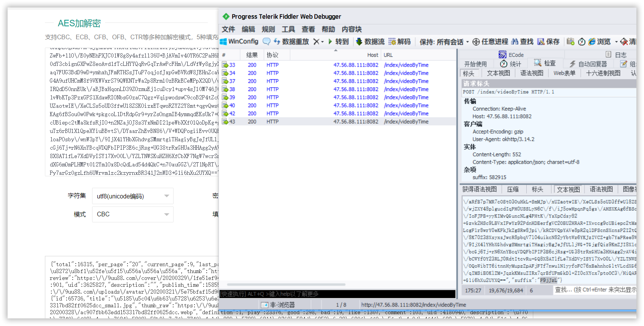Switch to the 开始使用 tab
The image size is (644, 326).
point(475,64)
